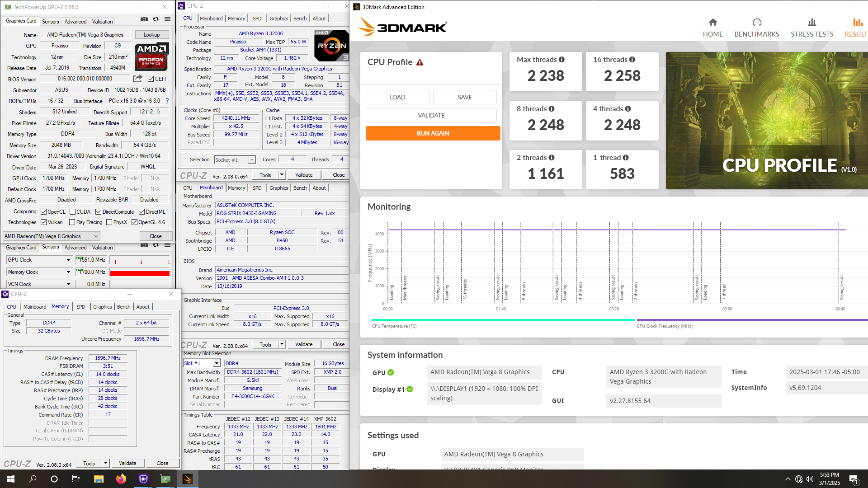Click info icon next to 4 threads

tap(628, 109)
